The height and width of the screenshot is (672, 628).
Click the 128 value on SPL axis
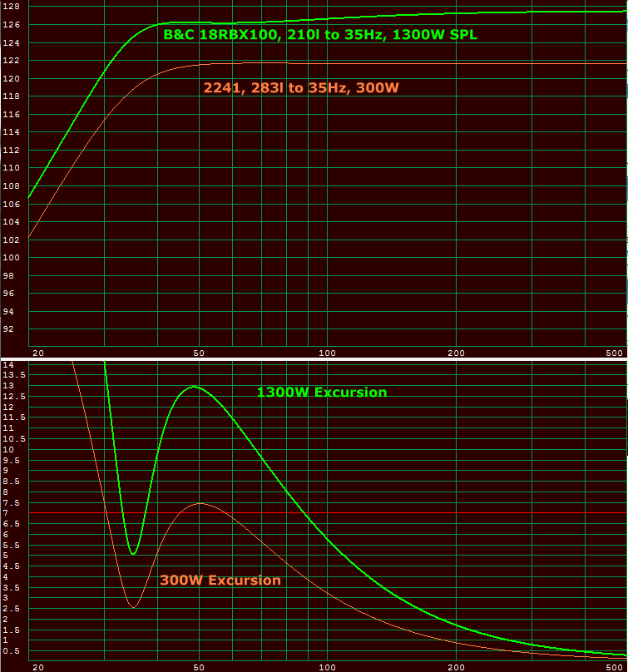coord(11,7)
